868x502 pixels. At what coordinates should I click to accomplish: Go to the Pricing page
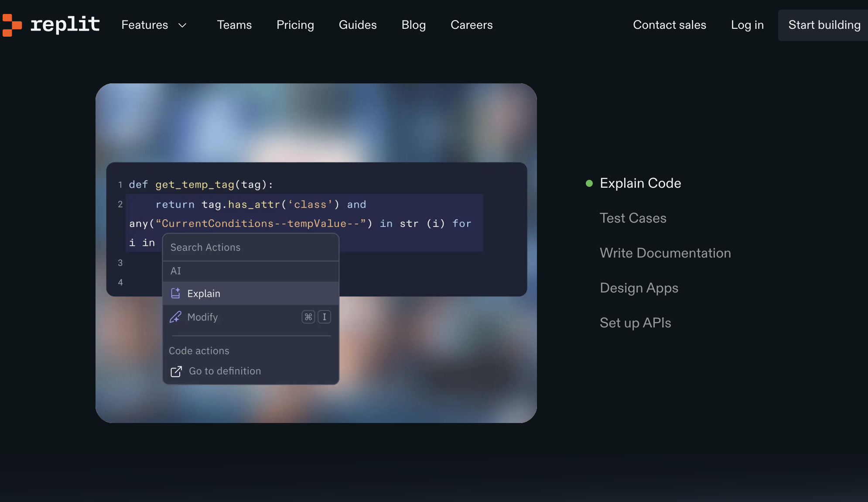point(295,25)
